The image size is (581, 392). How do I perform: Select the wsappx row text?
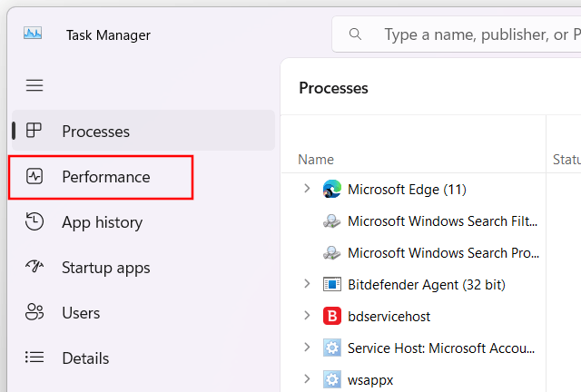pyautogui.click(x=370, y=380)
